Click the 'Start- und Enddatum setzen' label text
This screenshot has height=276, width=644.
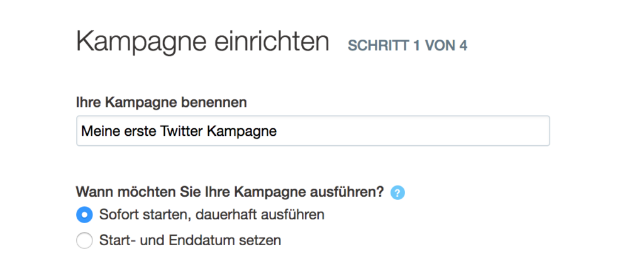coord(190,240)
